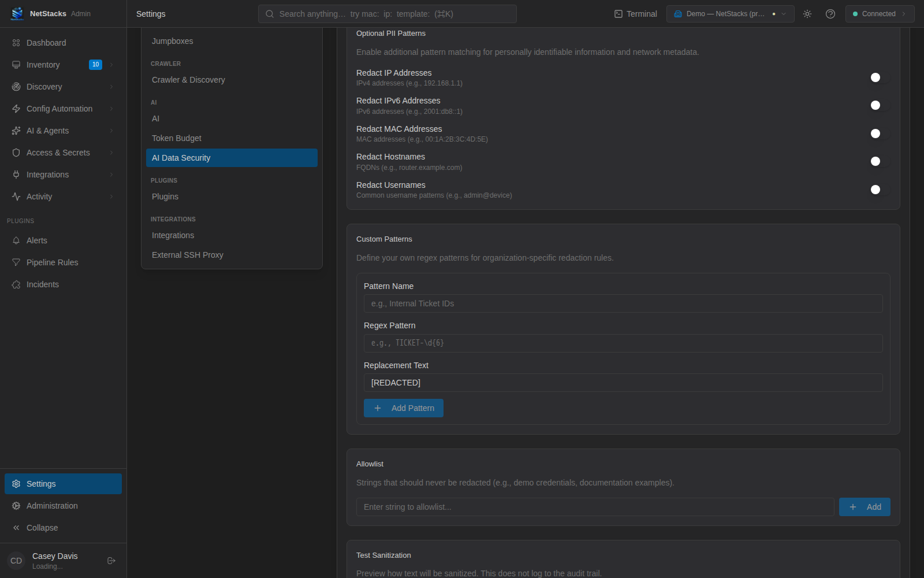Open the Demo — NetStacks environment dropdown
This screenshot has height=578, width=924.
coord(730,14)
